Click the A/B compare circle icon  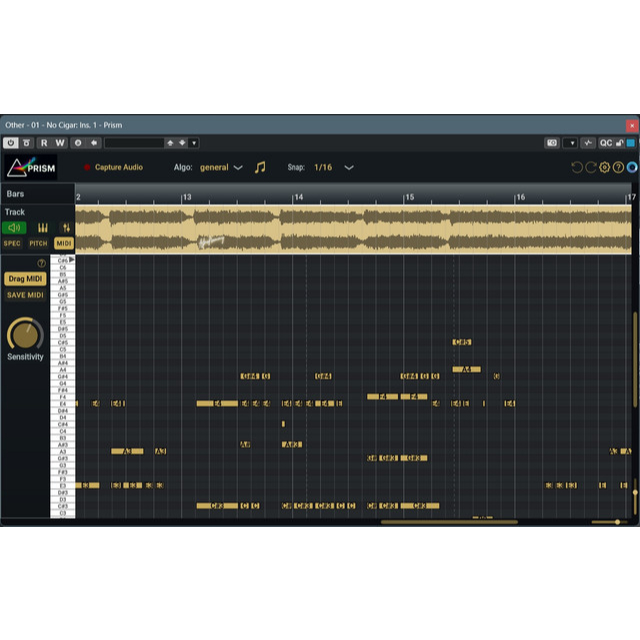pyautogui.click(x=78, y=143)
